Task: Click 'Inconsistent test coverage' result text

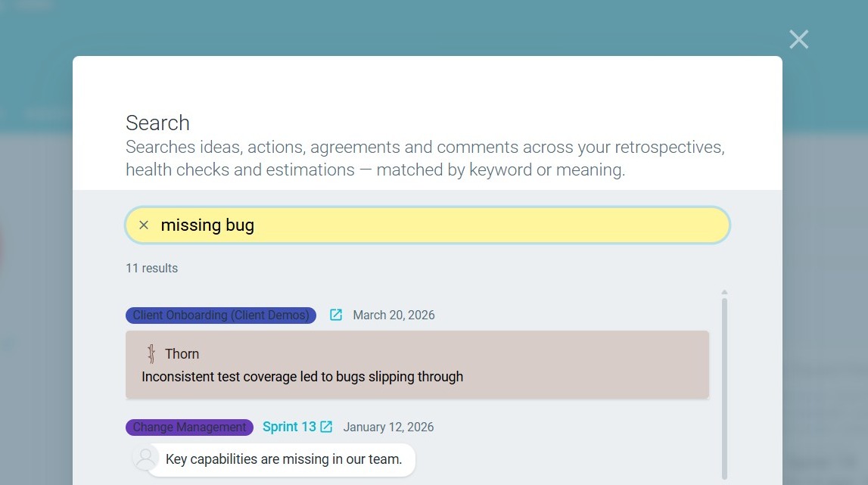Action: pos(302,377)
